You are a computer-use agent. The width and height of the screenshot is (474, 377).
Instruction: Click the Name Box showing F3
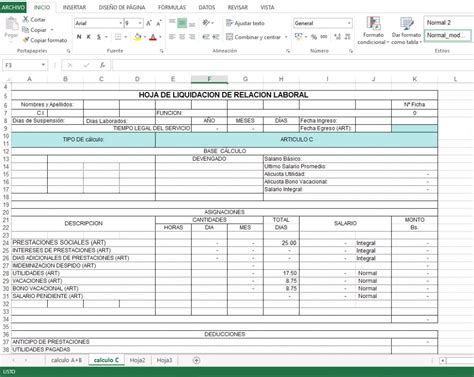coord(25,65)
